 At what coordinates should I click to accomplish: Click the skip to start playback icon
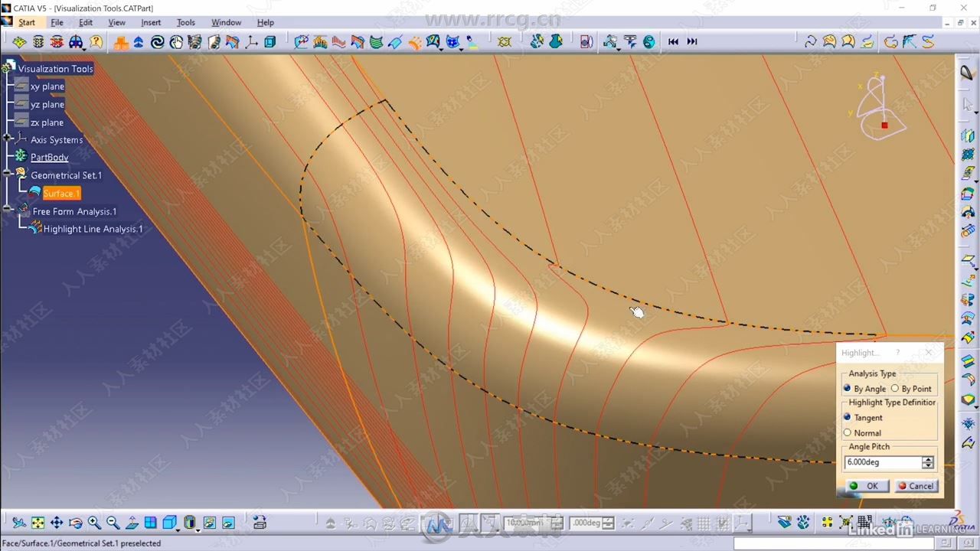(x=673, y=41)
